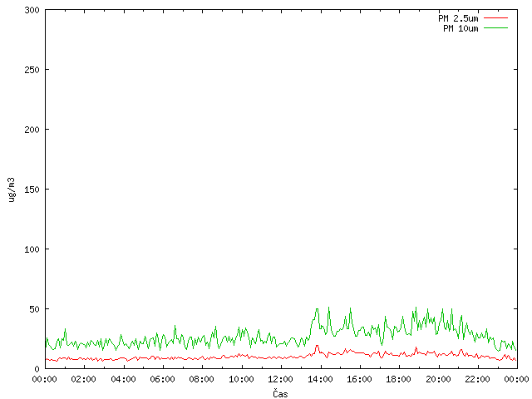Click the 14:00 time label

tap(320, 379)
